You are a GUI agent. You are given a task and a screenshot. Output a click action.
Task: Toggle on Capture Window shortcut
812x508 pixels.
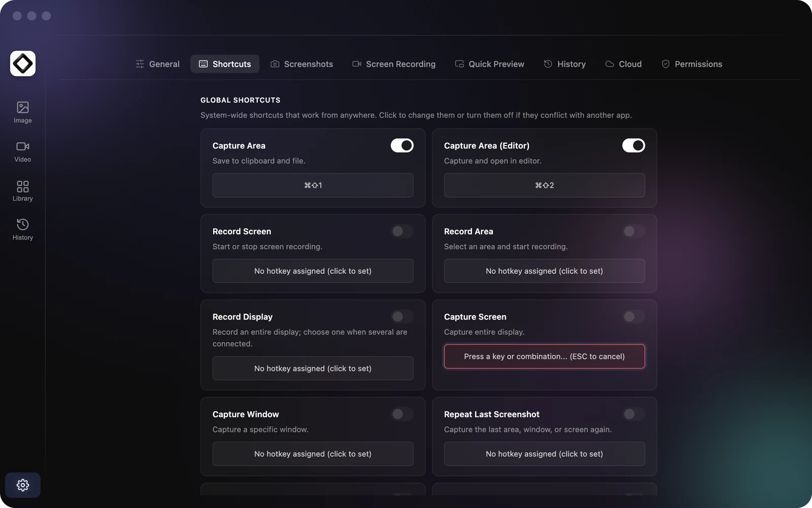pyautogui.click(x=402, y=414)
